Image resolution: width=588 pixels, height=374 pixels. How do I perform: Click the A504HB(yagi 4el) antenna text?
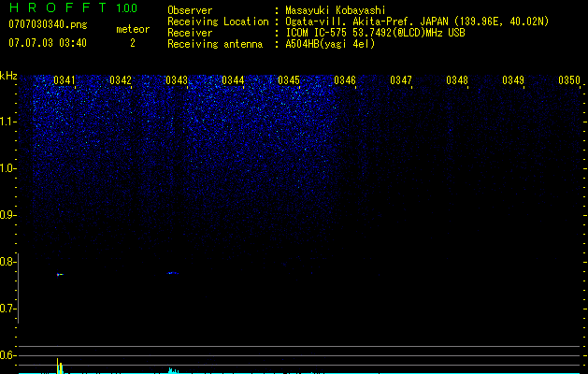click(330, 44)
